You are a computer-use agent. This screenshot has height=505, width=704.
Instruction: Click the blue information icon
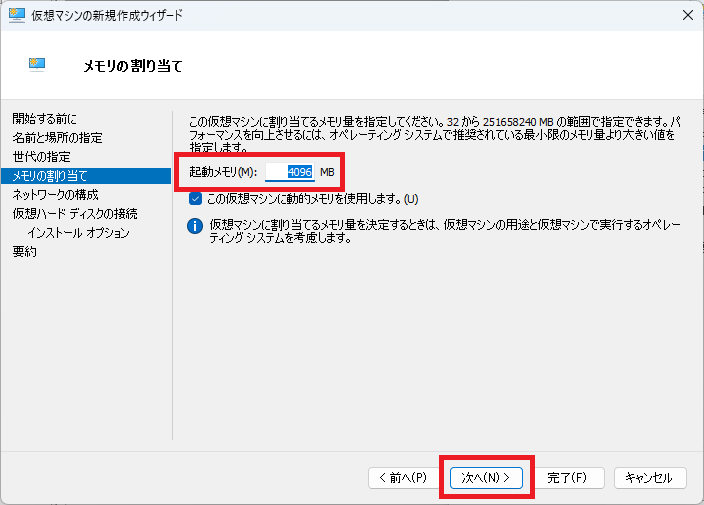click(x=195, y=226)
